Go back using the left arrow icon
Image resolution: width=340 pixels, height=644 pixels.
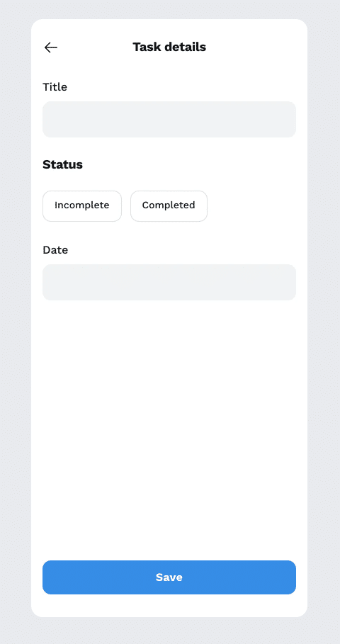point(50,47)
